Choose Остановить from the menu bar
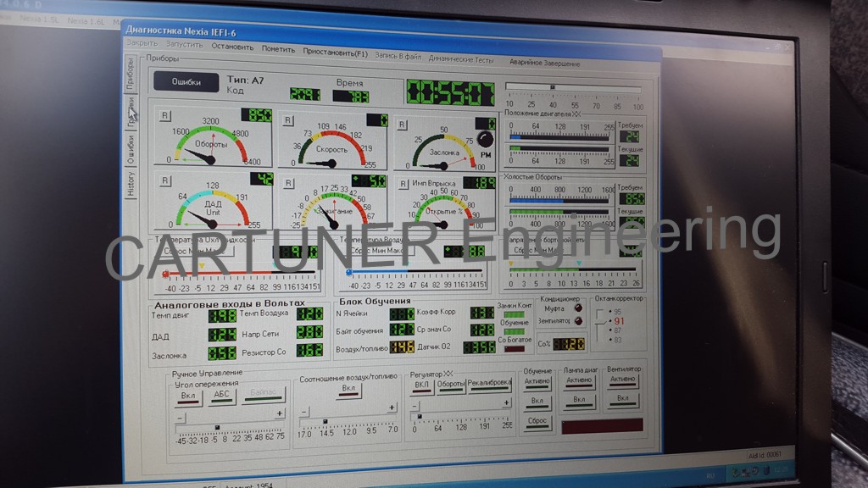 point(232,47)
